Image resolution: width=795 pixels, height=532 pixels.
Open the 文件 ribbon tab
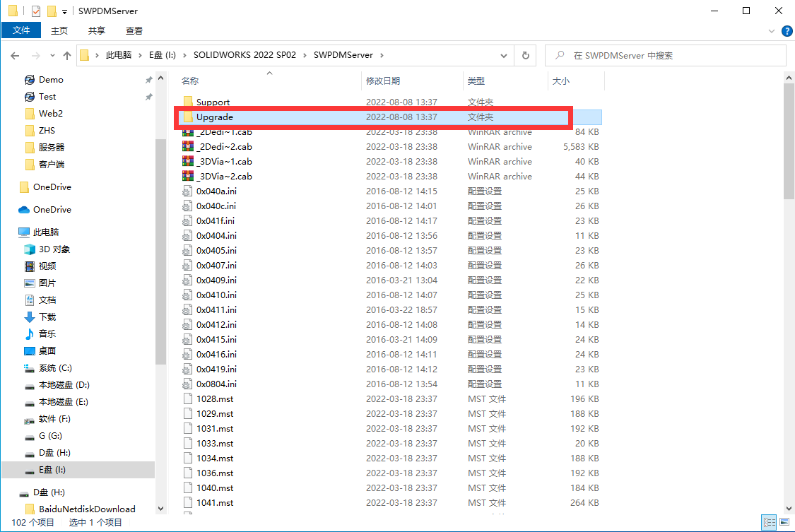[20, 30]
